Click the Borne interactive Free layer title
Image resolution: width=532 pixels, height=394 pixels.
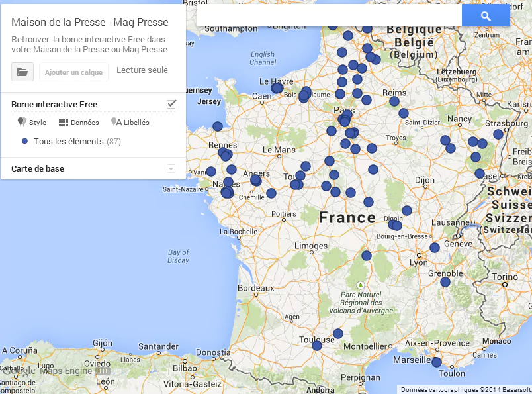[54, 104]
